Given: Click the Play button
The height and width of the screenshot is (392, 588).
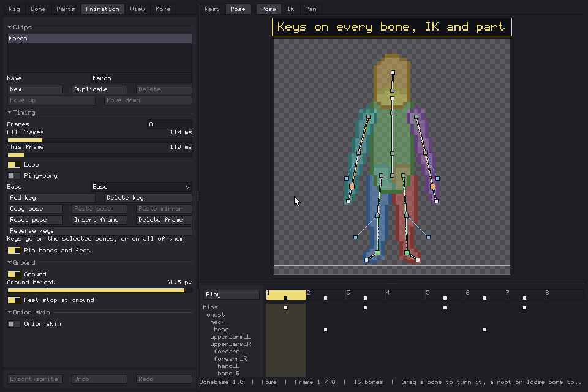Looking at the screenshot, I should tap(232, 295).
